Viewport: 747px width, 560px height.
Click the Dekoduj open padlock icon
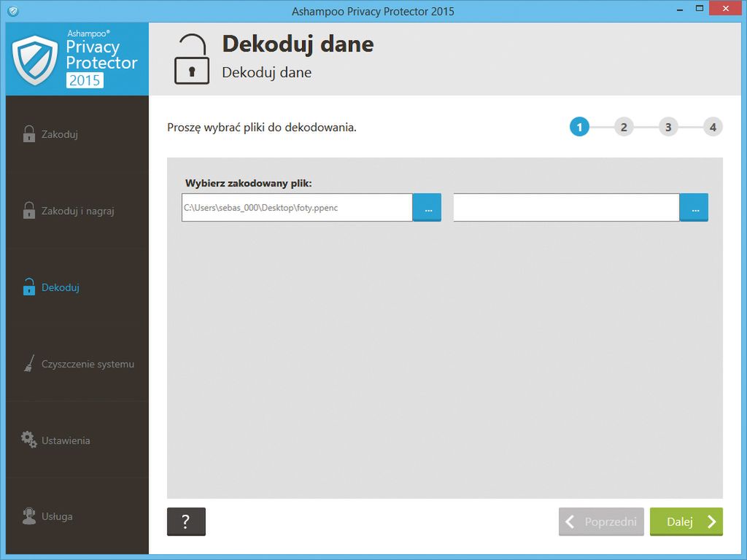click(29, 287)
